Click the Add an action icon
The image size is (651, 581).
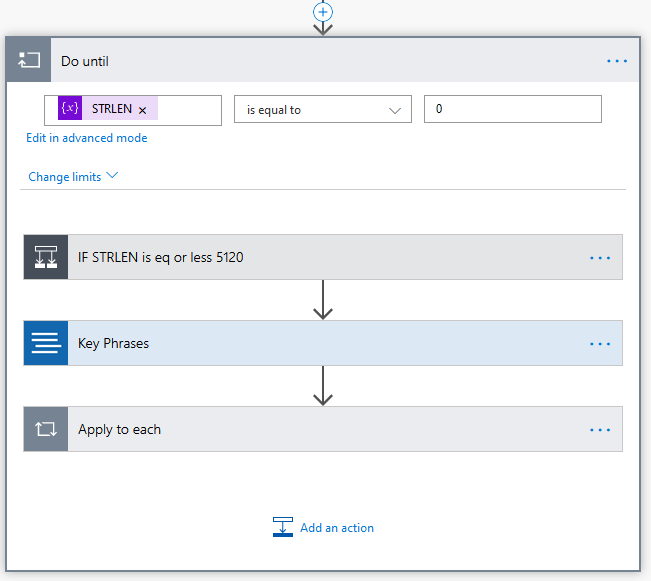[283, 527]
